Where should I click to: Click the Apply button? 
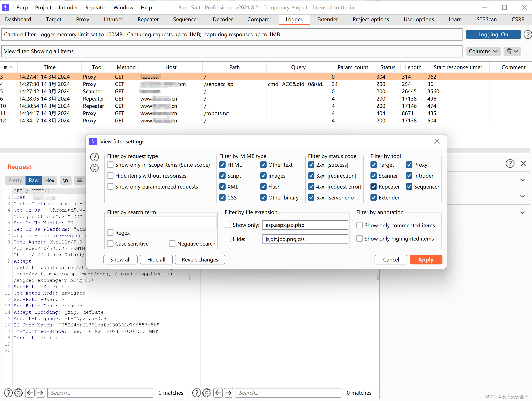426,259
